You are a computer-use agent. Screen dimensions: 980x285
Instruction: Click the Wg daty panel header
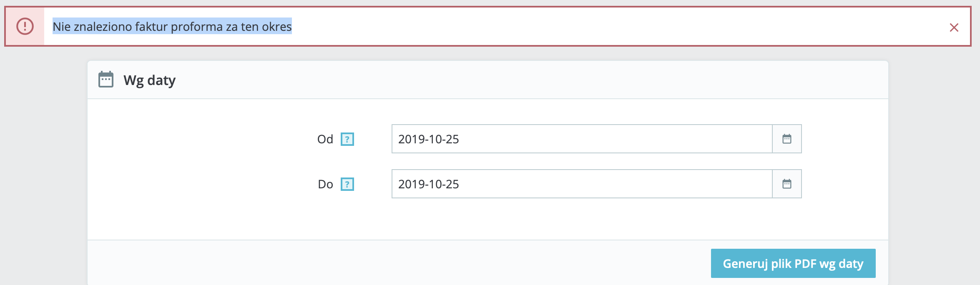(x=149, y=79)
